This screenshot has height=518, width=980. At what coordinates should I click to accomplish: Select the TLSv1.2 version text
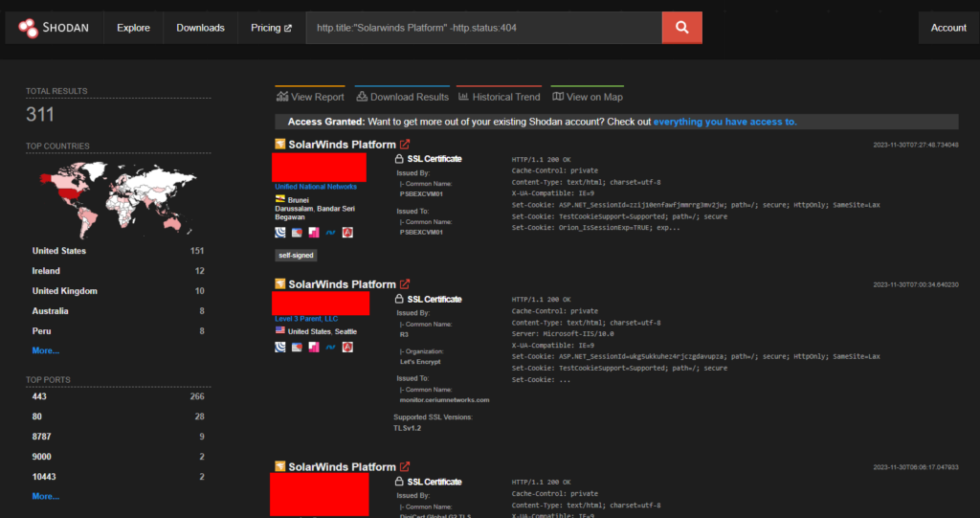(408, 429)
